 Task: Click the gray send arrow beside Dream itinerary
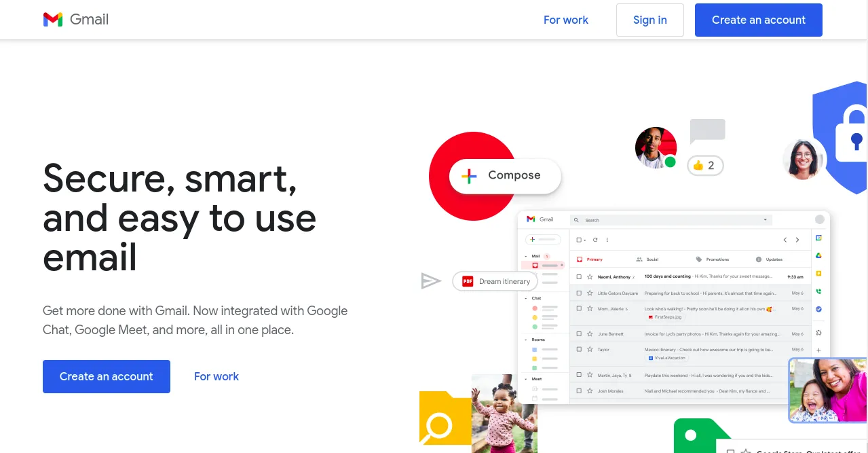click(431, 281)
